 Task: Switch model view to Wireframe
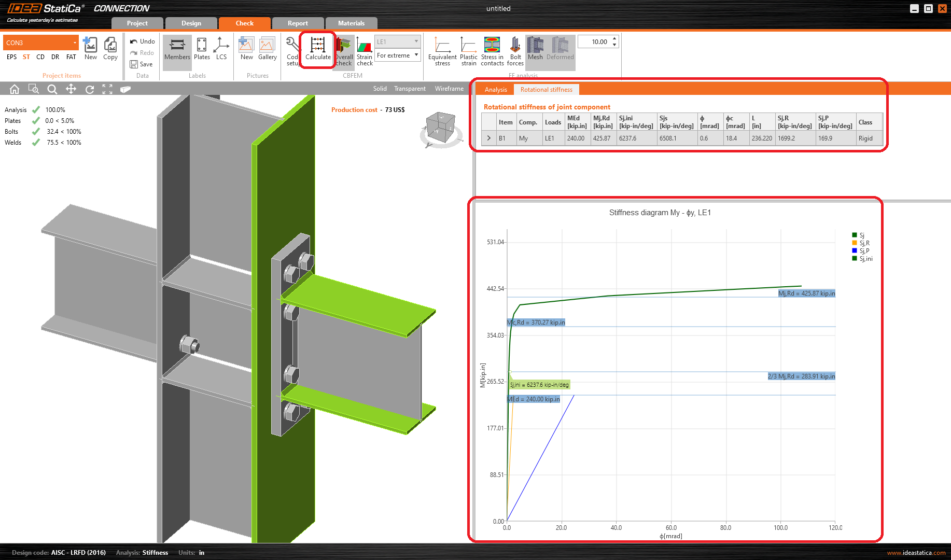point(449,89)
